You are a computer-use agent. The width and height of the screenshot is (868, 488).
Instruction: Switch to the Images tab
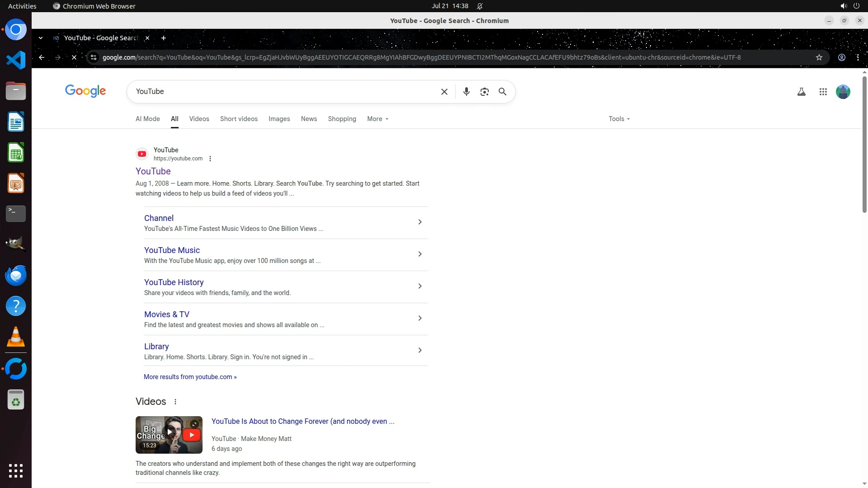click(x=279, y=119)
